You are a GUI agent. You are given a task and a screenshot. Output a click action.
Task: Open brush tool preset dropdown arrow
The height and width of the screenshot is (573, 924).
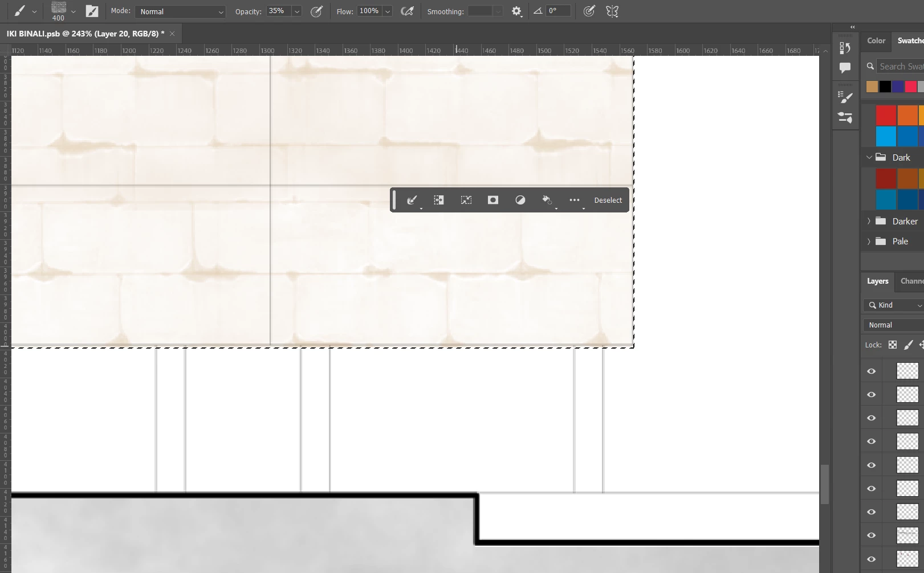(34, 11)
